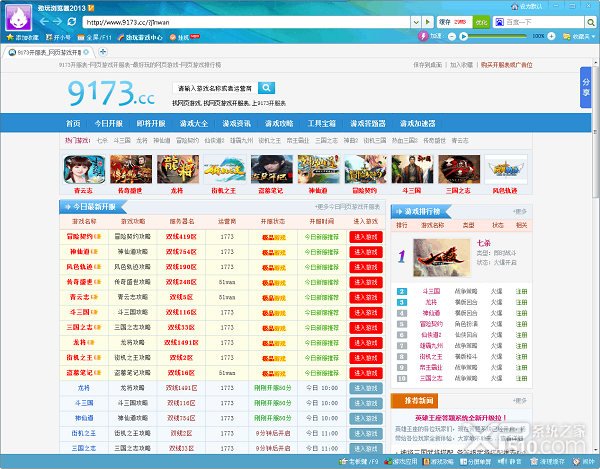Open a new tab with plus icon
The width and height of the screenshot is (600, 469).
pos(103,52)
